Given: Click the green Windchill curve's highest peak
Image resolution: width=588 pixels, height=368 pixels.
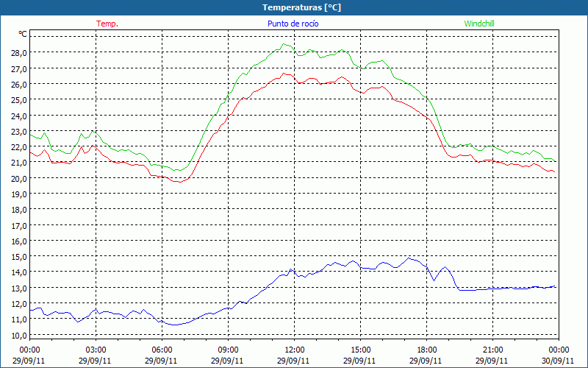Looking at the screenshot, I should point(284,44).
